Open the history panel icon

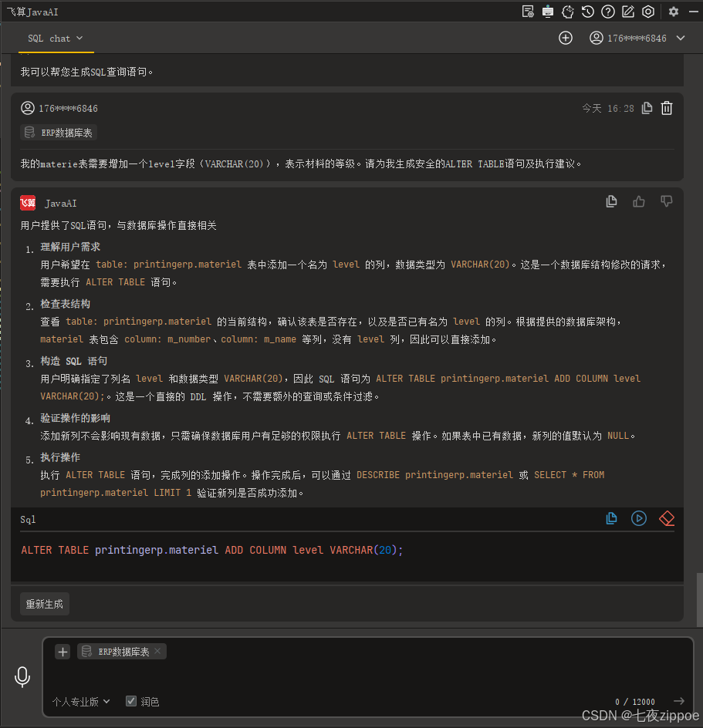(586, 12)
